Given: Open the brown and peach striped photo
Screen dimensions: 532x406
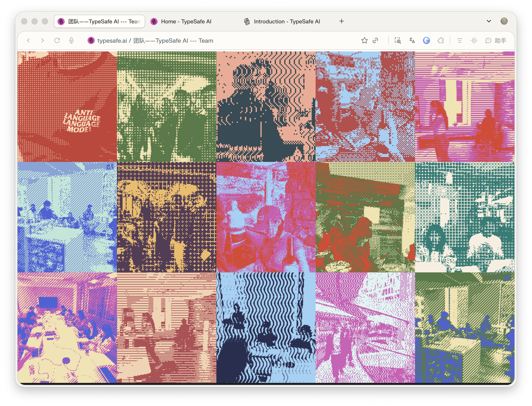Looking at the screenshot, I should [167, 327].
